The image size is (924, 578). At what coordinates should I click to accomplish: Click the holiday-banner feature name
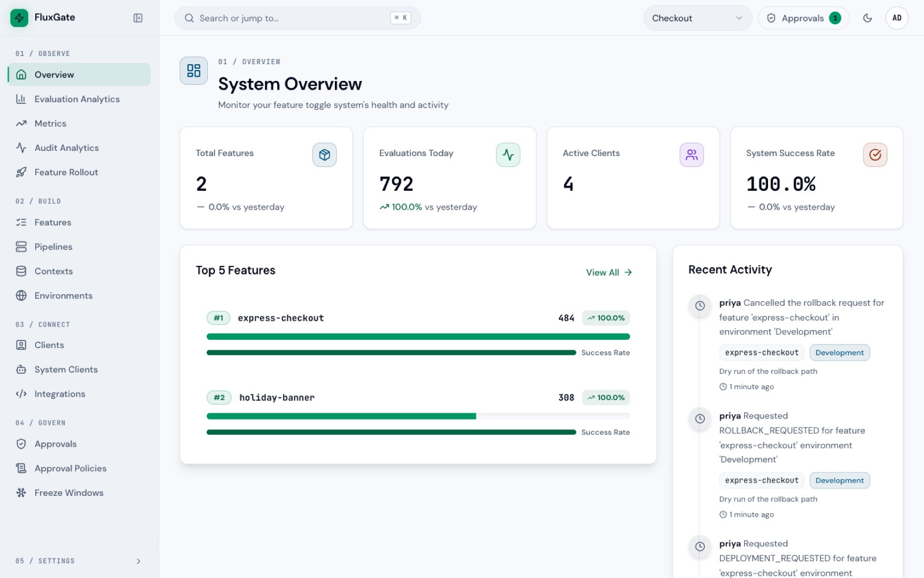277,398
